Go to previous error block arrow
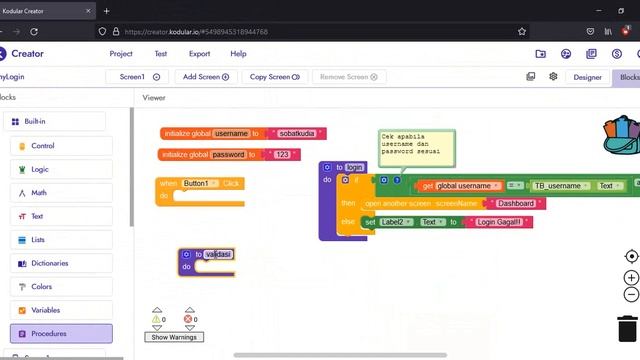The image size is (640, 360). (x=189, y=310)
